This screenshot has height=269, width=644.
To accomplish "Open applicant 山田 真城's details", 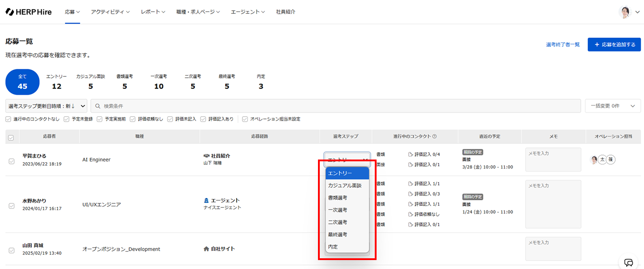I will click(33, 245).
